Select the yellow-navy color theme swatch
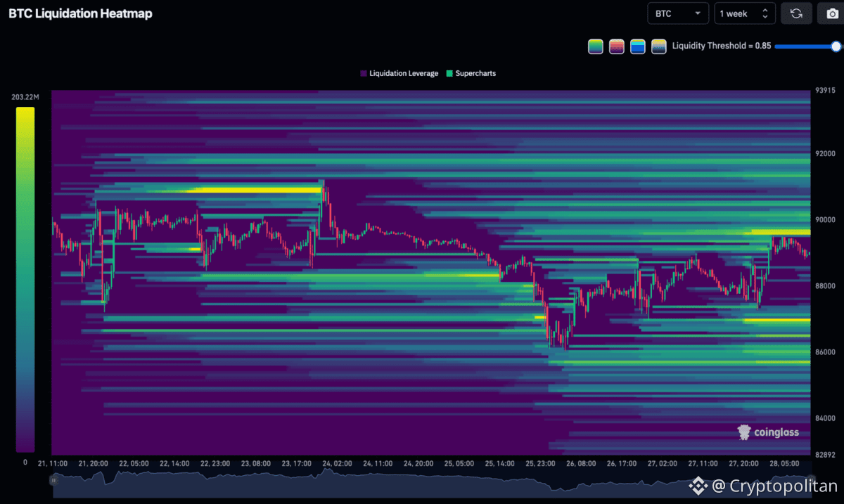The width and height of the screenshot is (844, 504). click(659, 46)
